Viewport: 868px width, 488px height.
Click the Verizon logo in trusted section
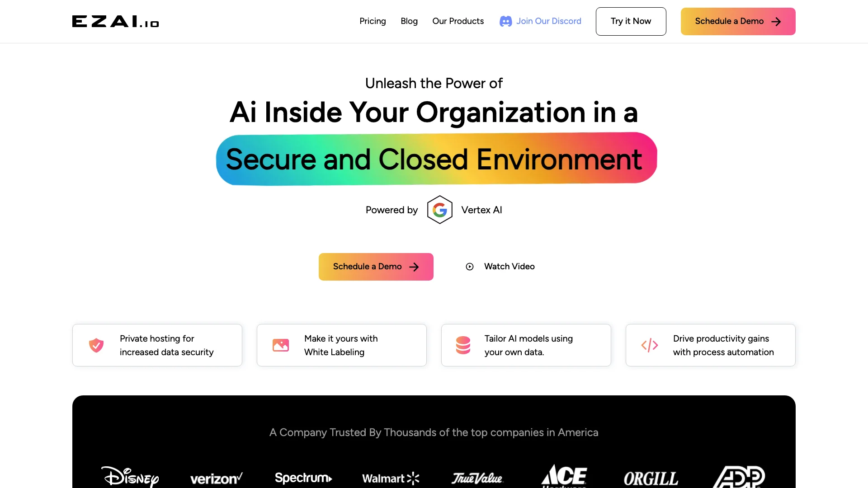[217, 477]
